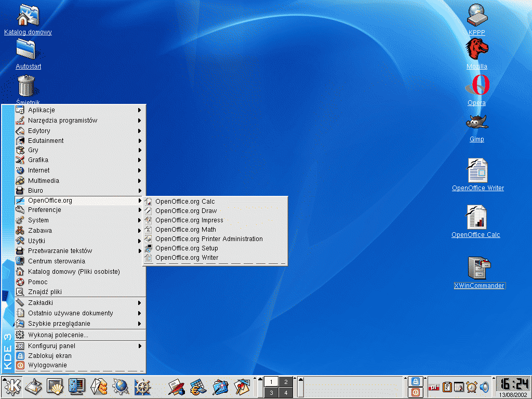Click Wykonaj polecenie... menu entry
This screenshot has width=532, height=399.
[x=80, y=335]
